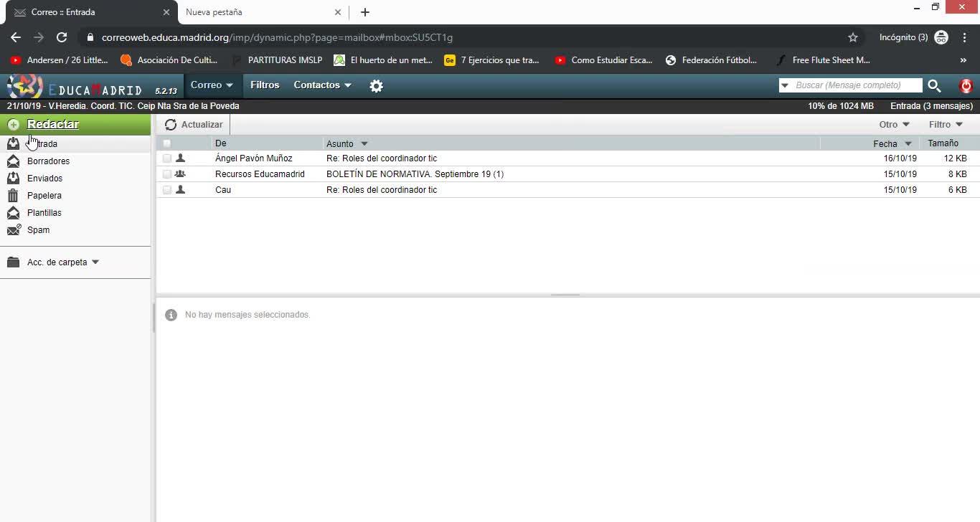Click the 'Andersen / 26 Little...' bookmark
This screenshot has width=980, height=522.
(x=59, y=60)
